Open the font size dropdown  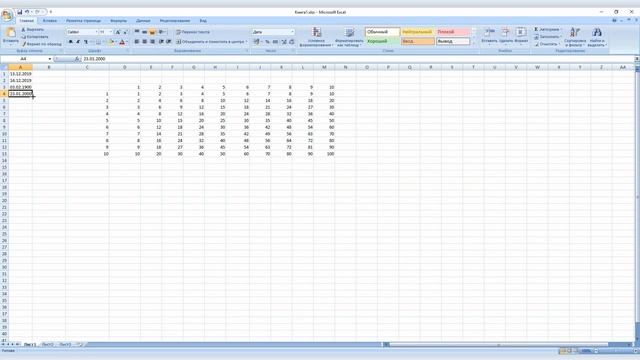pos(111,32)
